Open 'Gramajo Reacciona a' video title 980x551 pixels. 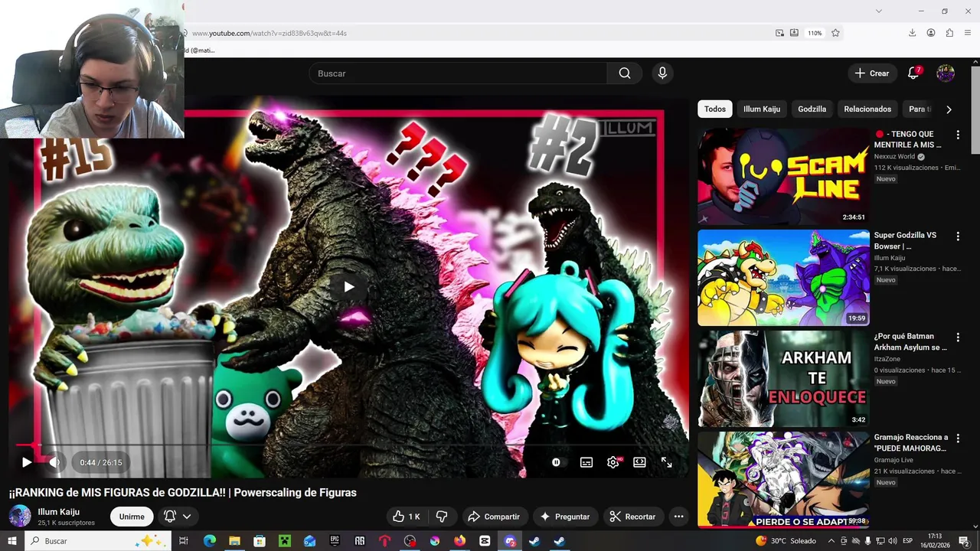(x=911, y=442)
